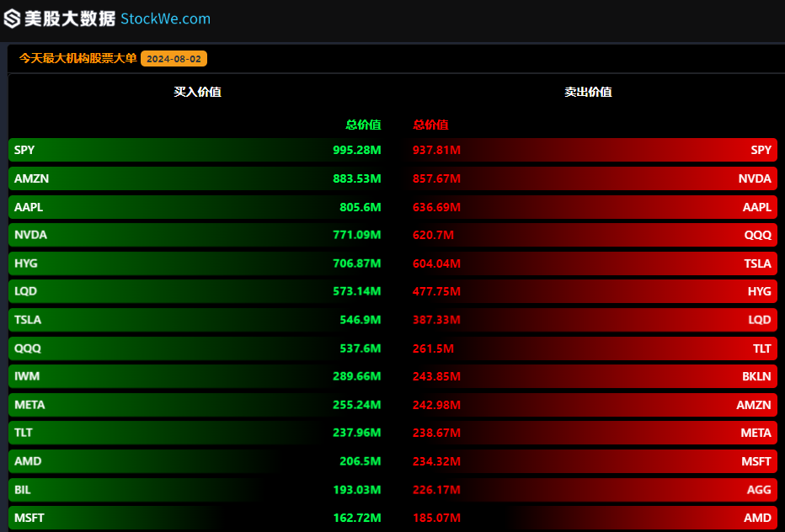Click the 537.6M buy value
This screenshot has width=785, height=532.
click(x=360, y=348)
